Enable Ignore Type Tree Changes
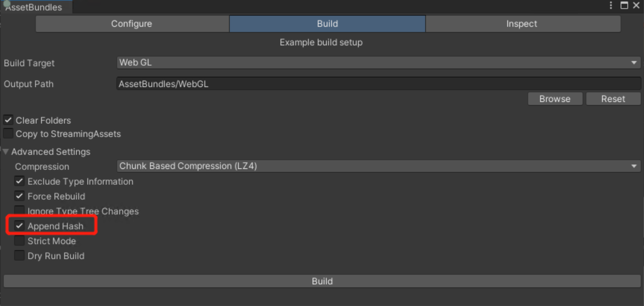 pos(19,211)
